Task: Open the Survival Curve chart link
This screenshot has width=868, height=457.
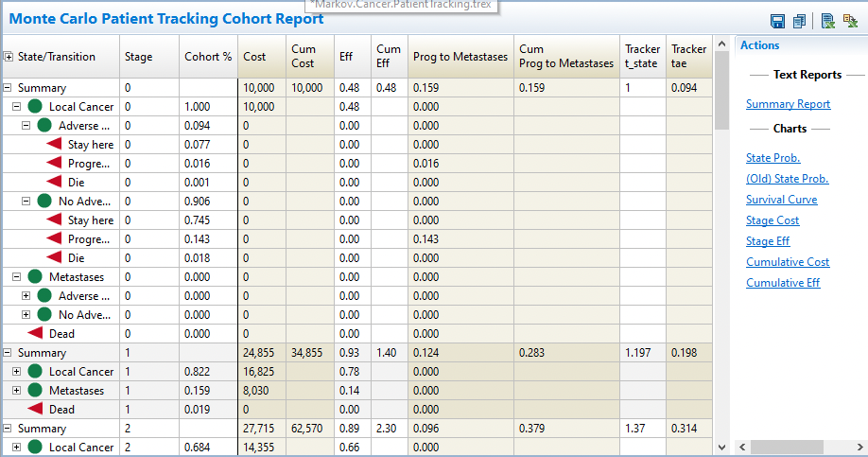Action: [781, 200]
